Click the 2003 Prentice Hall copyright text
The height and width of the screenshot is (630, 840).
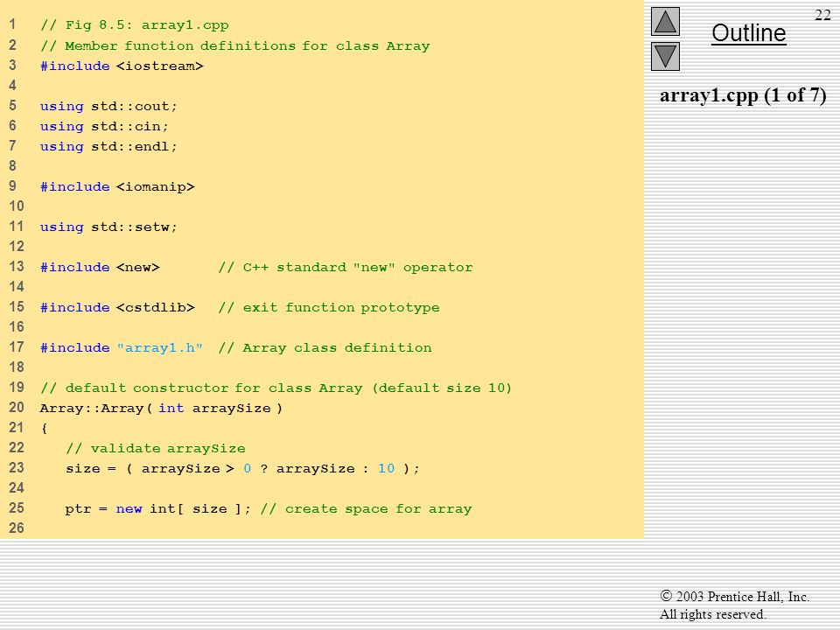(734, 596)
